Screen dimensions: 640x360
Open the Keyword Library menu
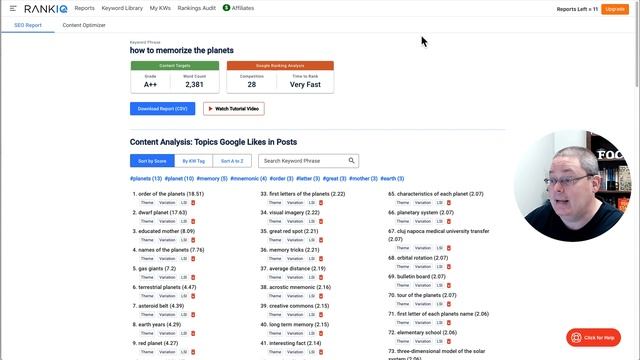coord(122,8)
